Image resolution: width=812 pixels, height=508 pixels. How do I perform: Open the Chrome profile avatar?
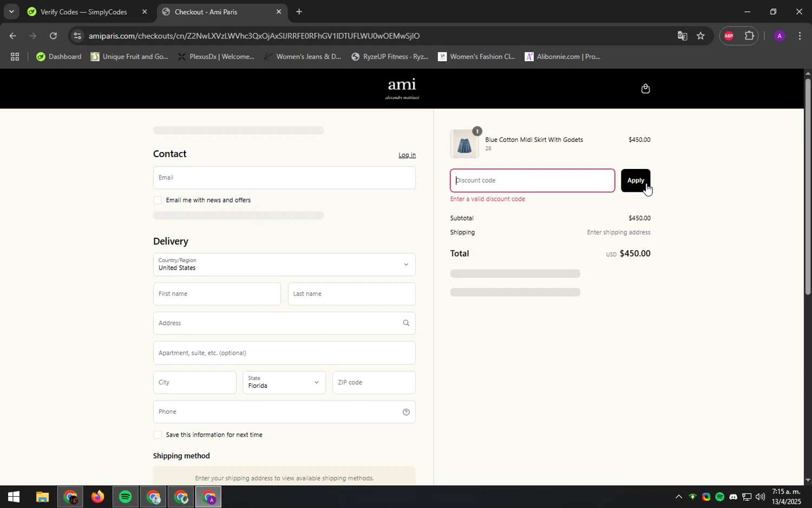pos(779,36)
